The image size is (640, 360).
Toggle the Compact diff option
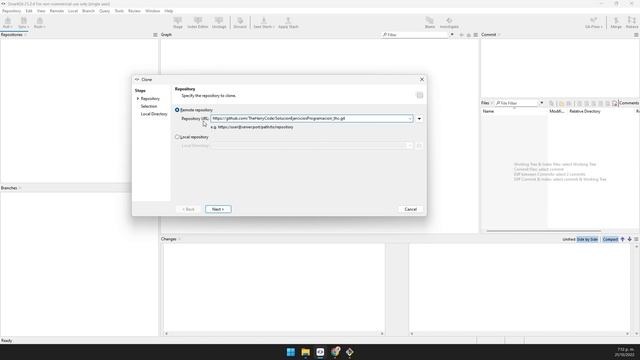coord(610,239)
